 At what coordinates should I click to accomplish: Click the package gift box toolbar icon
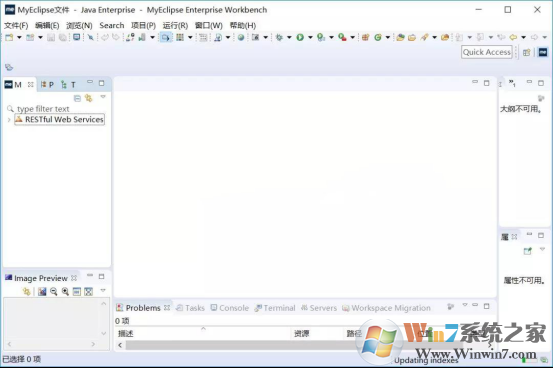pos(365,37)
